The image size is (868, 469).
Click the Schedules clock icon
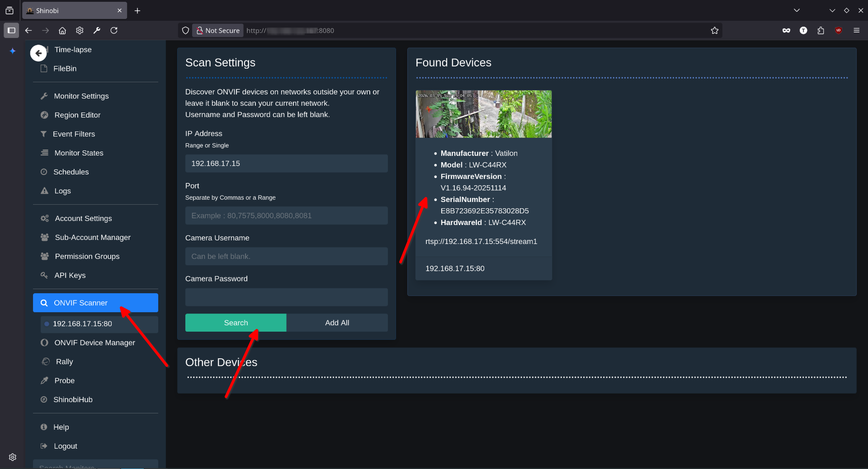click(x=44, y=172)
